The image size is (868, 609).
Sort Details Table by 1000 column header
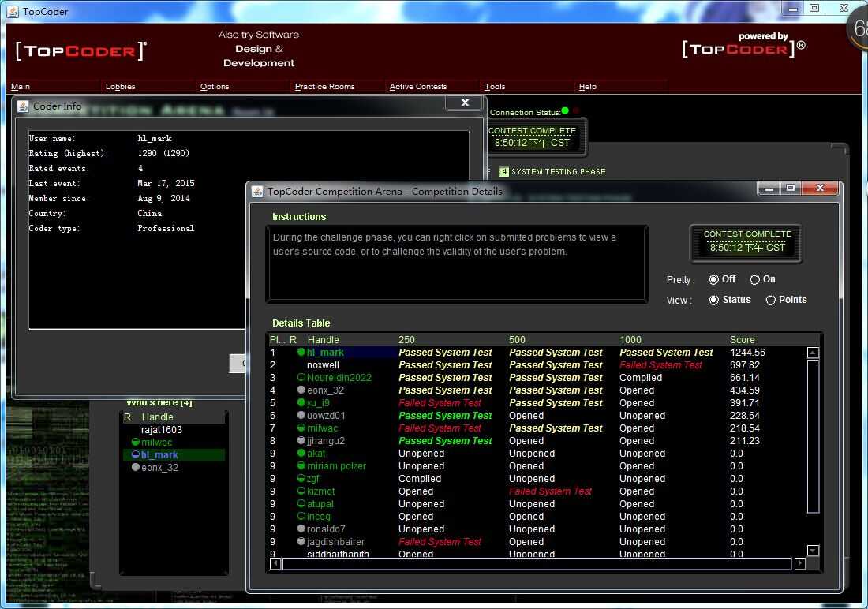tap(630, 340)
